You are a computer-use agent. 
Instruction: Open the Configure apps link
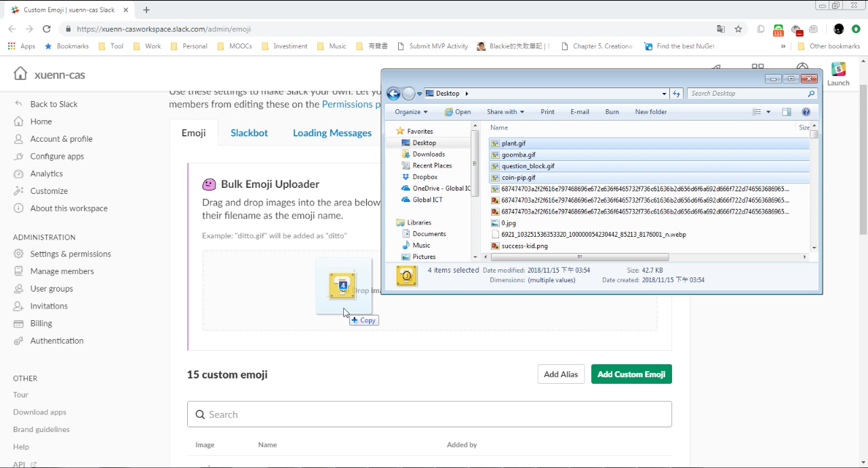(58, 156)
